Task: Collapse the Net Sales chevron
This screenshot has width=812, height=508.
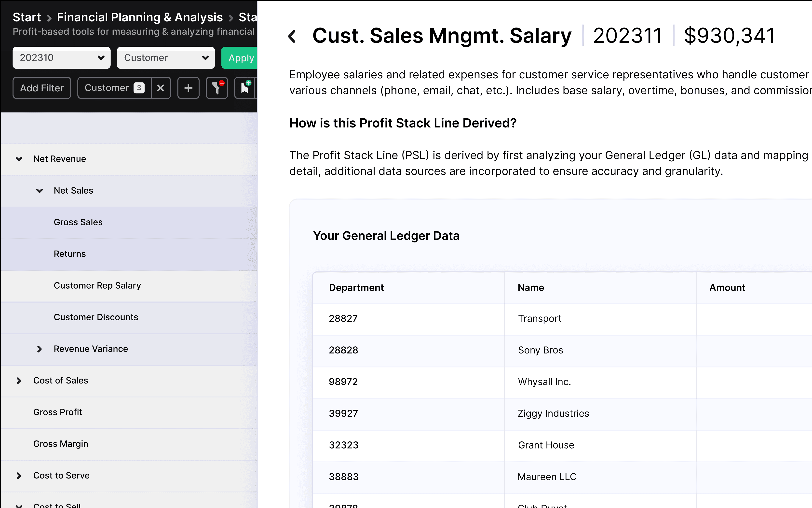Action: click(x=39, y=191)
